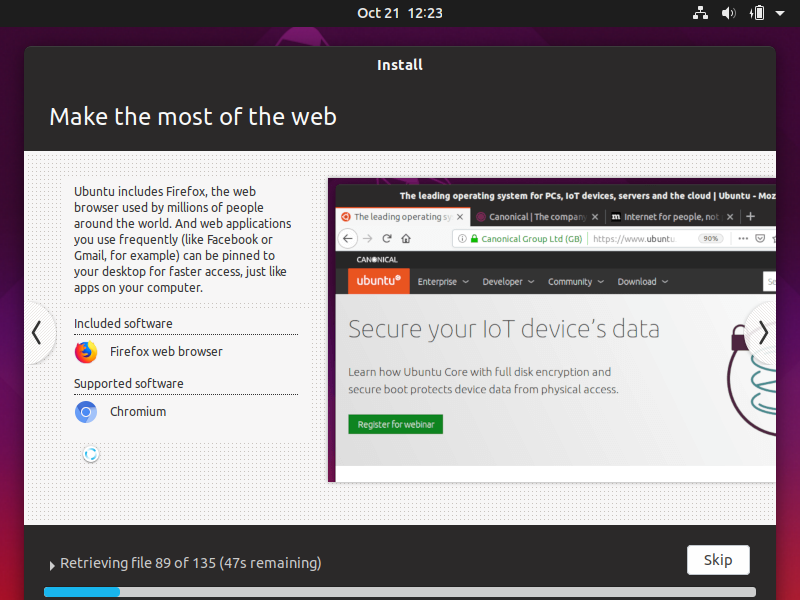Click the Canonical logo text in website header
Viewport: 800px width, 600px height.
point(377,260)
